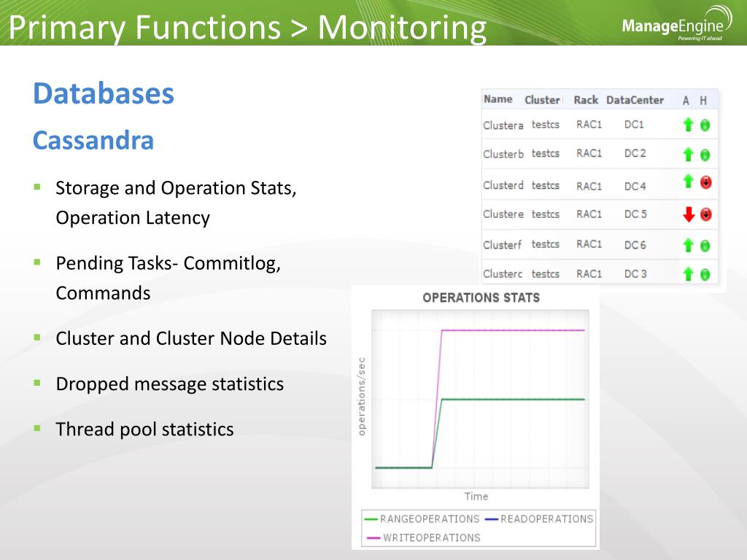Click the DC 2 data center cell
This screenshot has height=560, width=747.
tap(635, 153)
